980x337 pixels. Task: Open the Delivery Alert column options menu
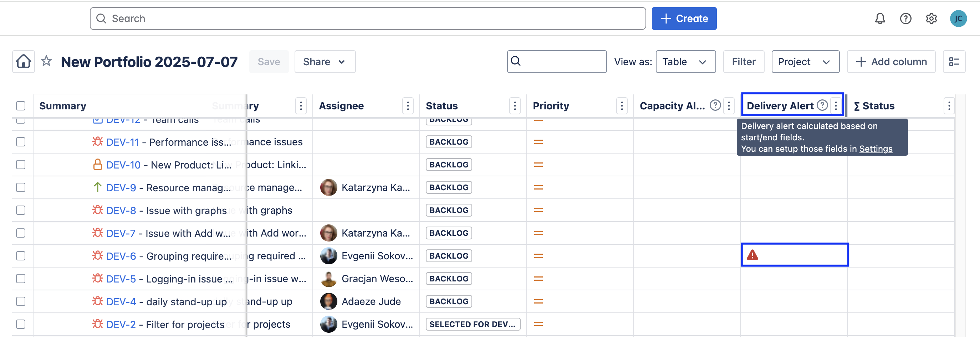(836, 105)
